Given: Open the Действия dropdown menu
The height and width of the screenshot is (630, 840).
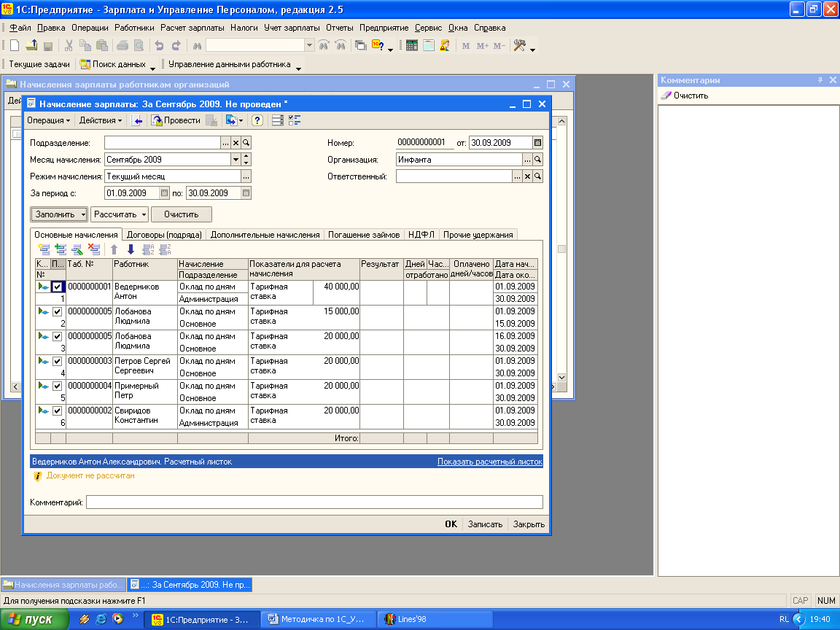Looking at the screenshot, I should [x=101, y=120].
